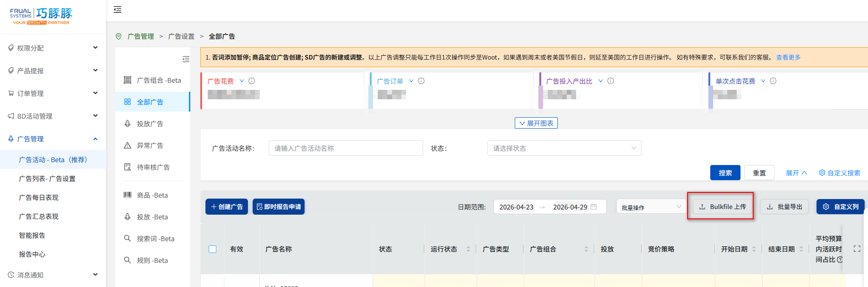Open the 批量操作 dropdown
868x287 pixels.
tap(651, 207)
